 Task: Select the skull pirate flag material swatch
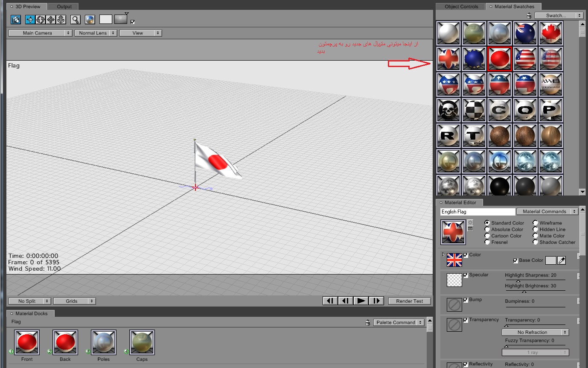448,110
